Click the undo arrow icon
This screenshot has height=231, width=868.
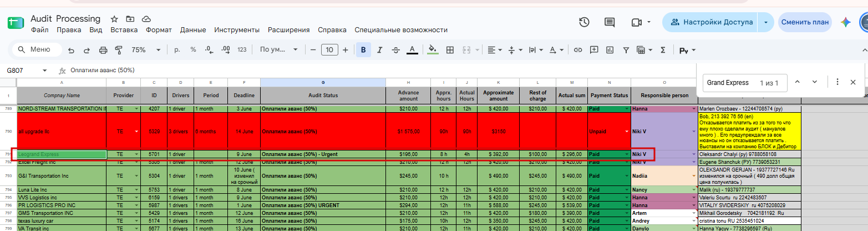(x=71, y=50)
